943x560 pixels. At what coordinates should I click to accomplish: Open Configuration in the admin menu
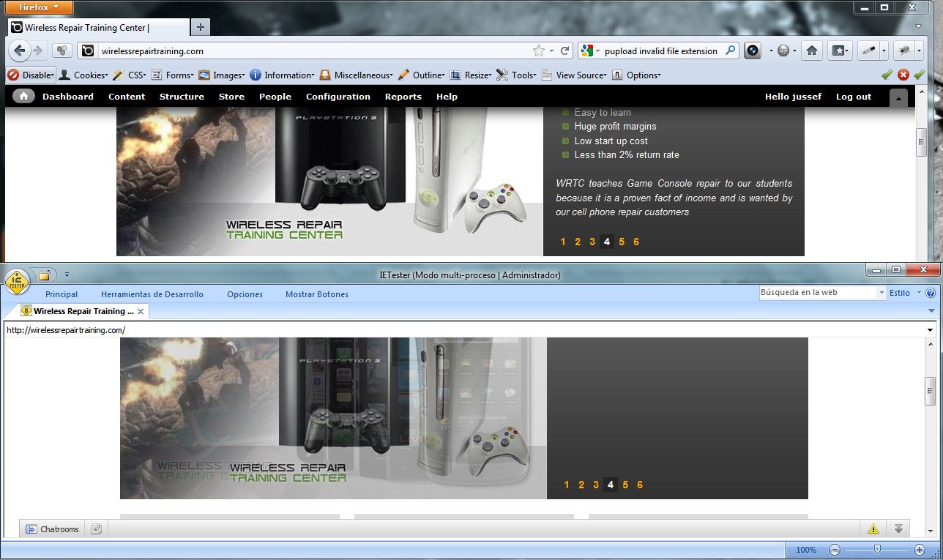click(x=338, y=97)
